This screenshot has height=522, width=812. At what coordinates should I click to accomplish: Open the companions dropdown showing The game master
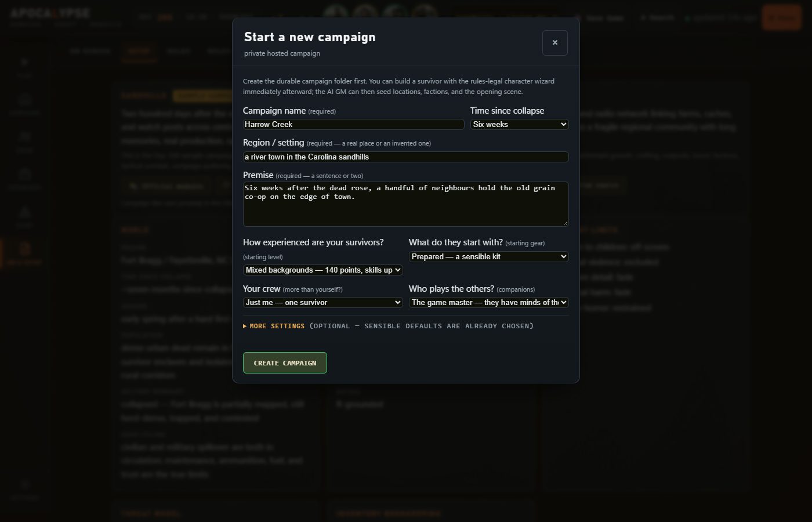tap(489, 302)
